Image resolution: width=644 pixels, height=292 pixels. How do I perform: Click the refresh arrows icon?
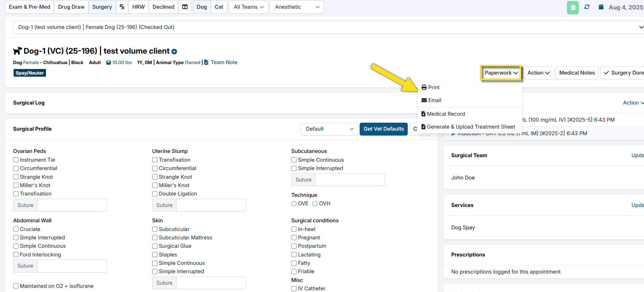point(587,7)
